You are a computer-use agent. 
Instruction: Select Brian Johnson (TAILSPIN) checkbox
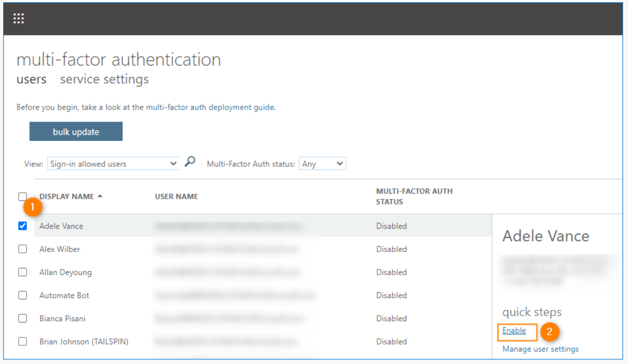(x=23, y=341)
